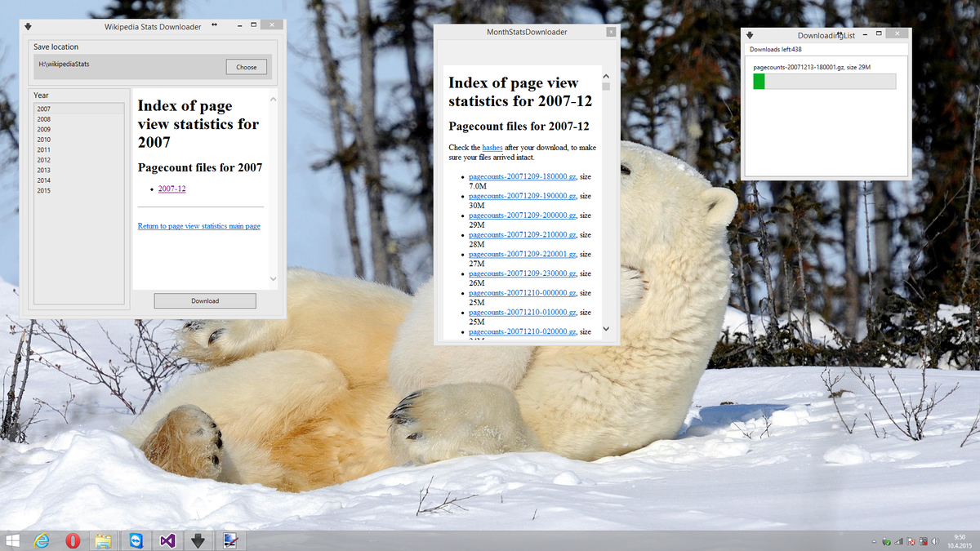980x551 pixels.
Task: Click scroll down arrow in MonthStatsDownloader page
Action: 606,329
